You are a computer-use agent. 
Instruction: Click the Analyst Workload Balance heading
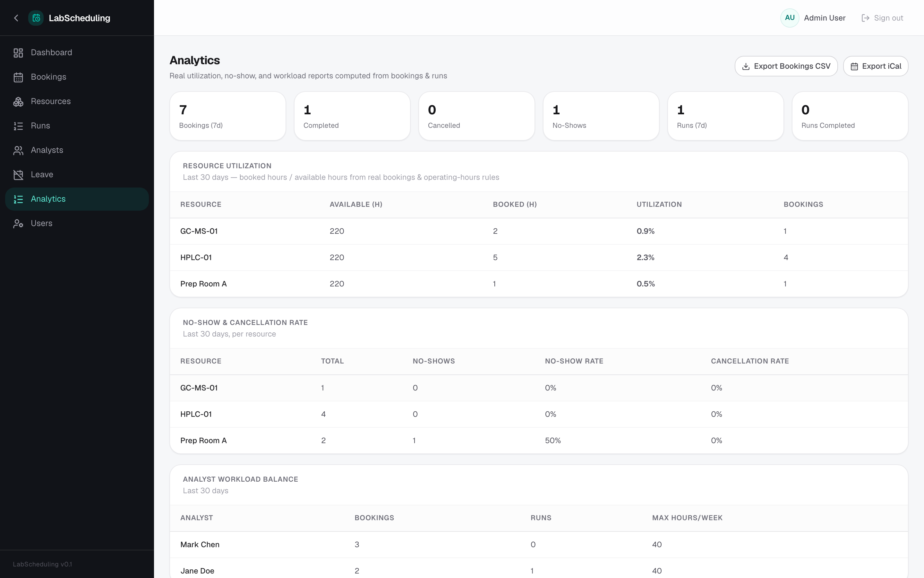click(241, 479)
